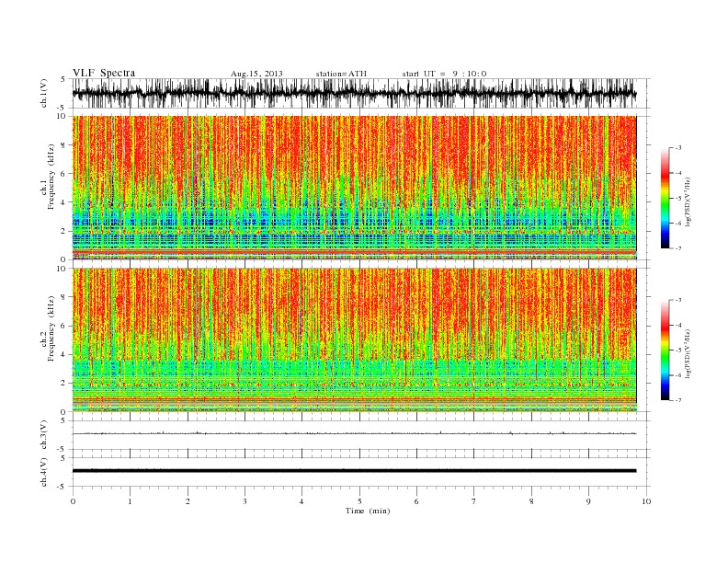Click the 'ch.3(V)' axis label
Screen dimensions: 728x563
point(44,435)
